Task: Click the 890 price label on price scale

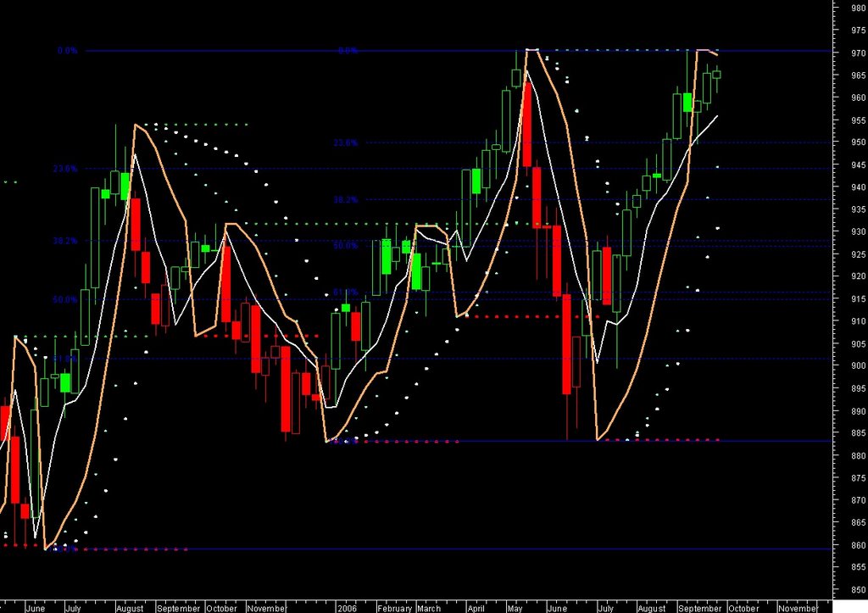Action: [x=858, y=411]
